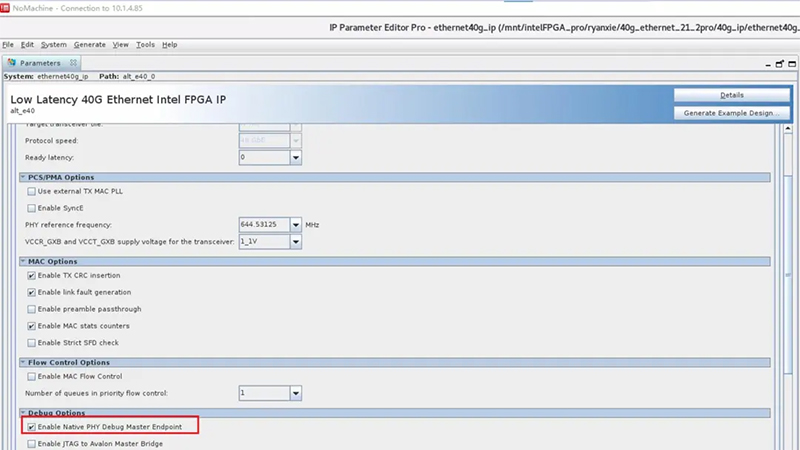Collapse the MAC Options section

23,261
